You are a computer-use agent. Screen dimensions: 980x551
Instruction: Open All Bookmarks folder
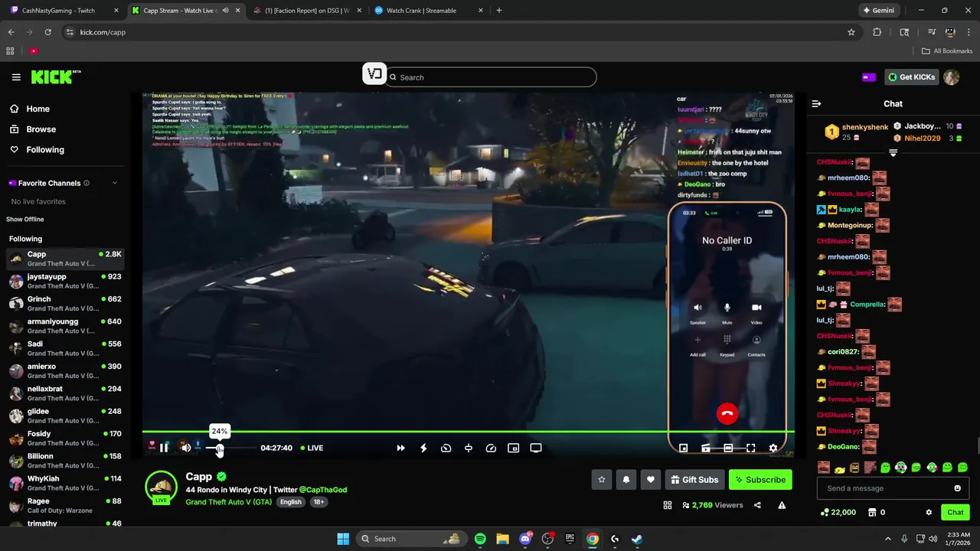[x=947, y=51]
